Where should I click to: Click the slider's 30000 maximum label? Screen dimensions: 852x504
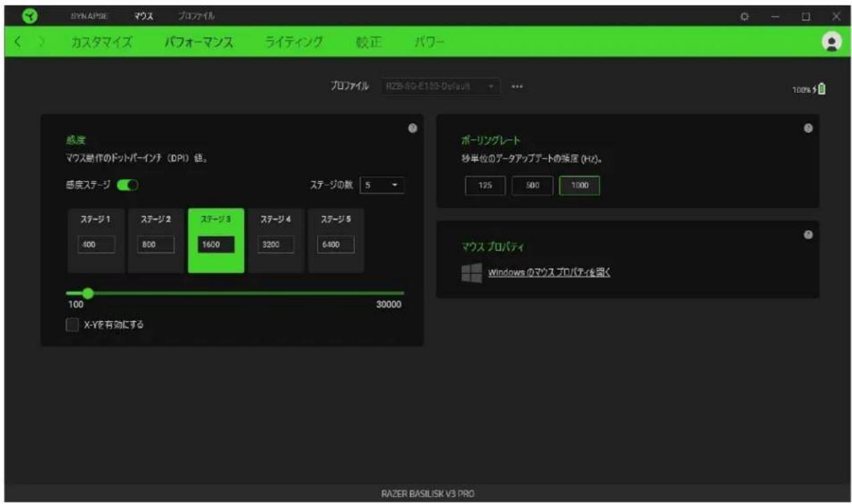coord(389,304)
